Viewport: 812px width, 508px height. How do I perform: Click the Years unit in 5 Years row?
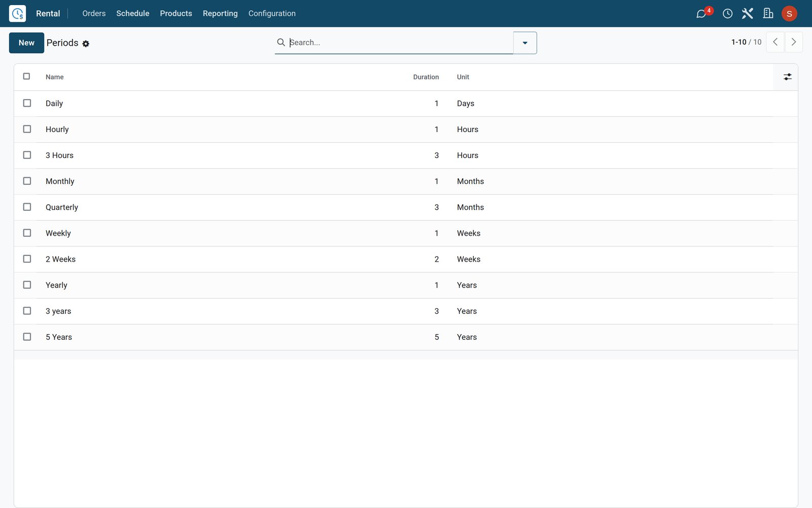pos(467,337)
